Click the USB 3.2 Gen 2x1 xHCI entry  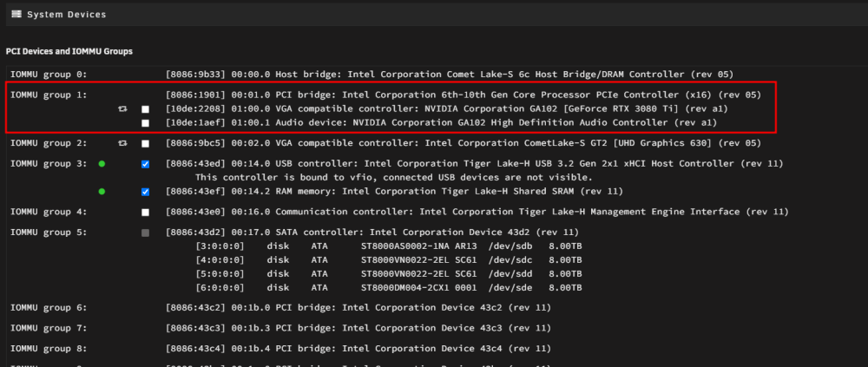pyautogui.click(x=475, y=164)
